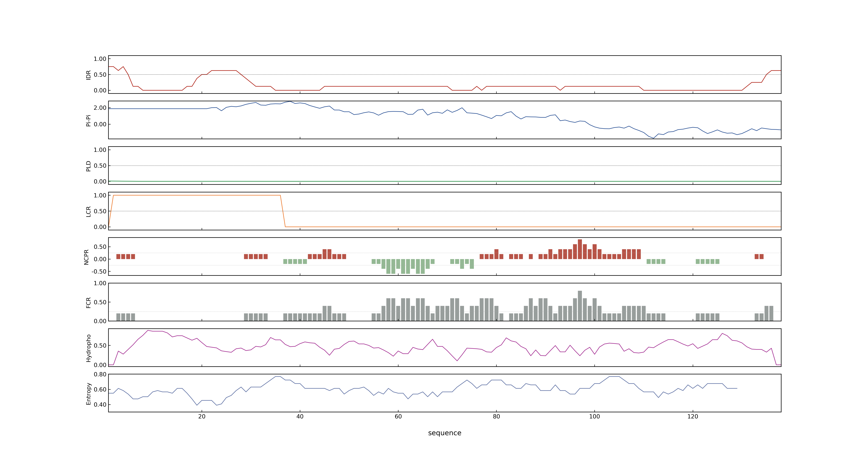Click the 0.00 tick of the LCR panel
868x463 pixels.
[x=100, y=227]
